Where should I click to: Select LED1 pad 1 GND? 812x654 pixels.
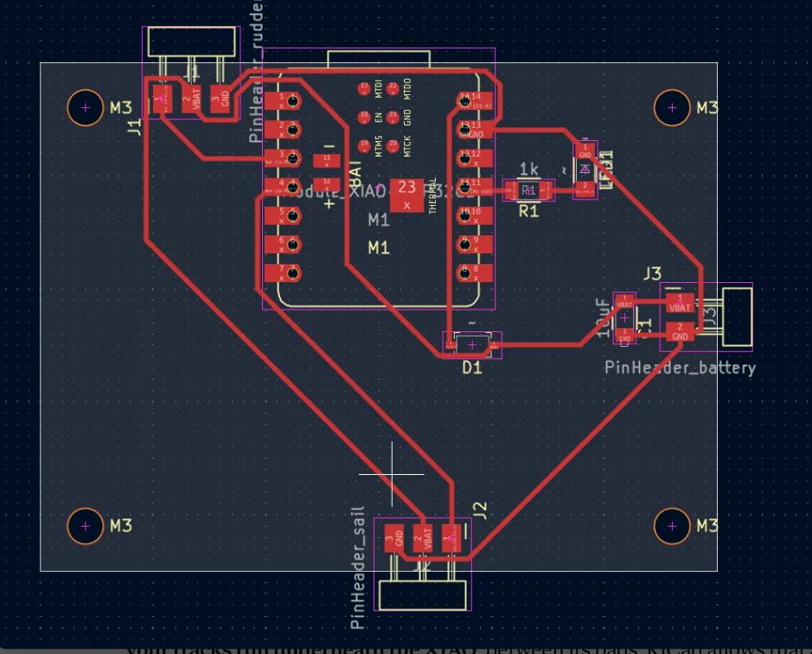[x=585, y=152]
